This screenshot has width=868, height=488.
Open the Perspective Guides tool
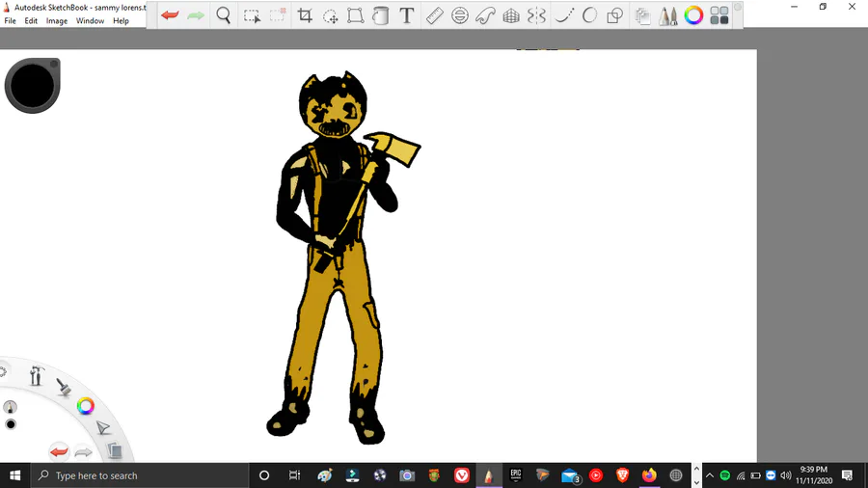click(x=511, y=15)
